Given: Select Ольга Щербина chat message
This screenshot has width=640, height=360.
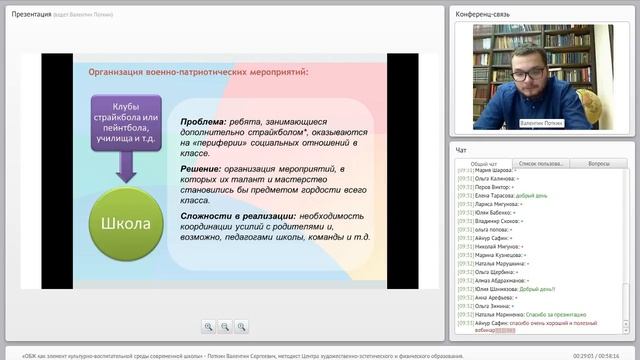Looking at the screenshot, I should click(488, 272).
